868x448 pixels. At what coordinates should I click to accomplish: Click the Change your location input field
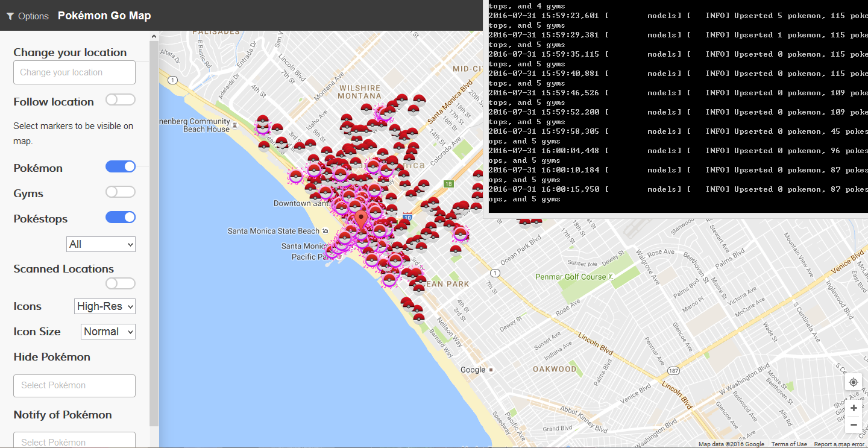[x=74, y=72]
